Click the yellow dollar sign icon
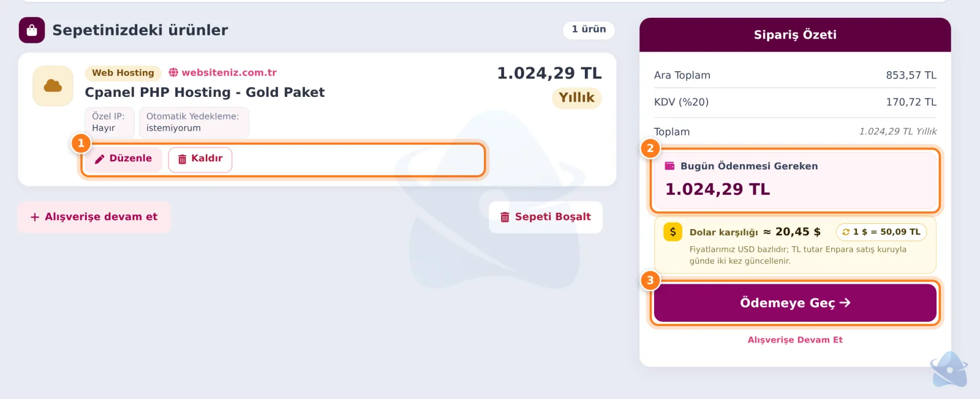This screenshot has height=399, width=980. (673, 232)
